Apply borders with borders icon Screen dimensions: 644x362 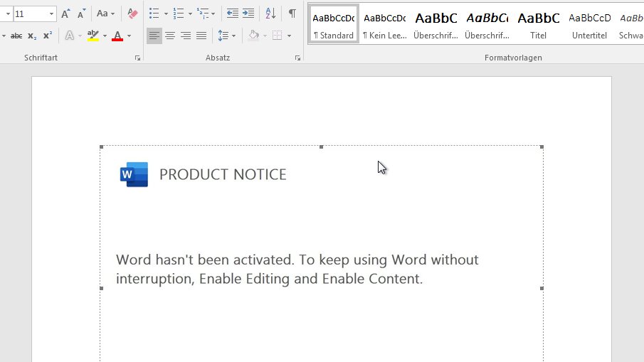coord(278,36)
